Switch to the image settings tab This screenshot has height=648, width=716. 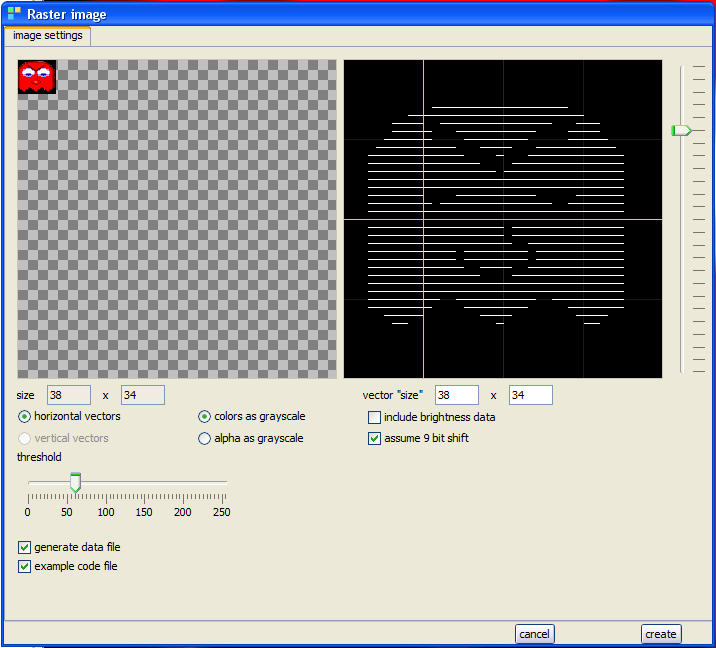(48, 36)
